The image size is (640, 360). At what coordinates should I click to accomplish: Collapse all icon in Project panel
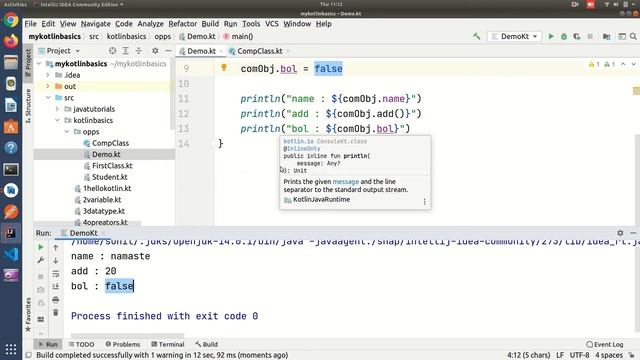[139, 51]
